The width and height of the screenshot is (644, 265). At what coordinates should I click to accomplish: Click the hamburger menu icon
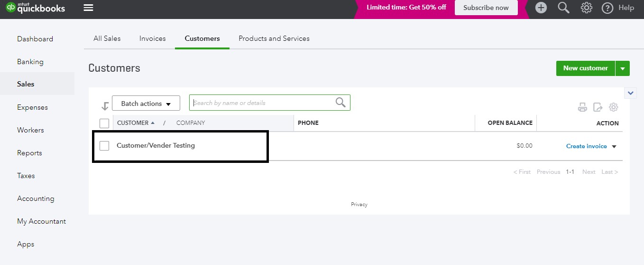pos(88,8)
